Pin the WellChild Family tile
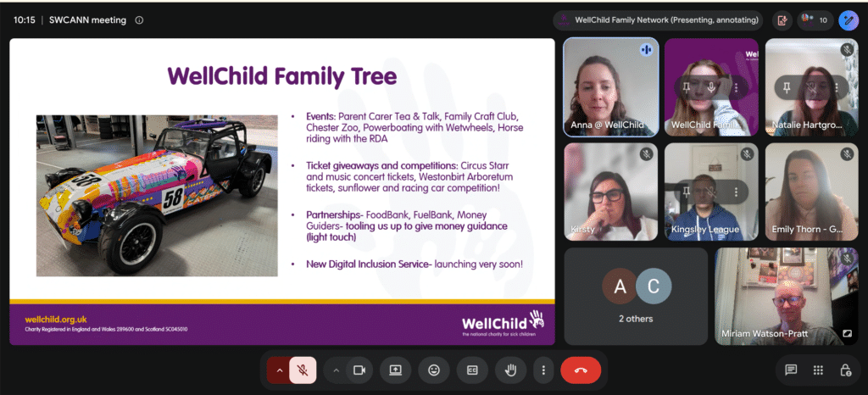 (687, 87)
